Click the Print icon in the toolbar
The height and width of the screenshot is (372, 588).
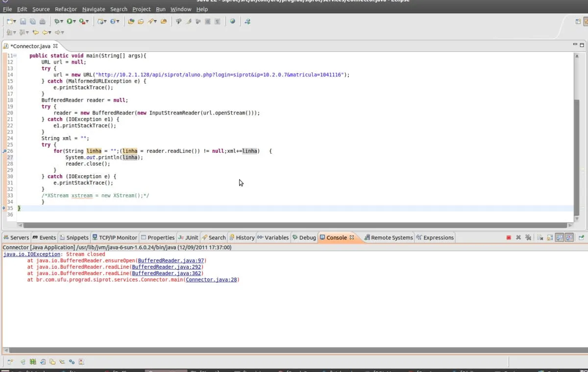(x=43, y=22)
